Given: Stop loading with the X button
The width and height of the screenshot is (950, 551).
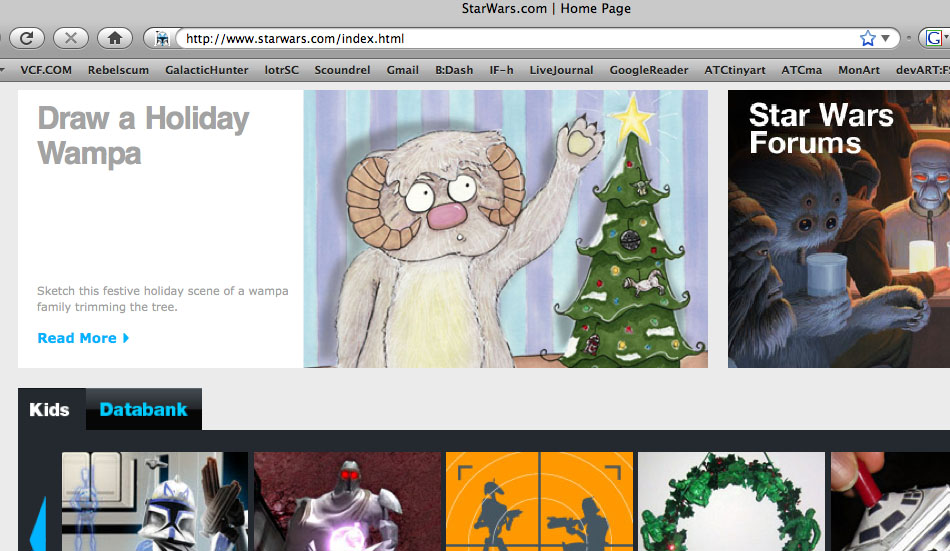Looking at the screenshot, I should pos(71,38).
